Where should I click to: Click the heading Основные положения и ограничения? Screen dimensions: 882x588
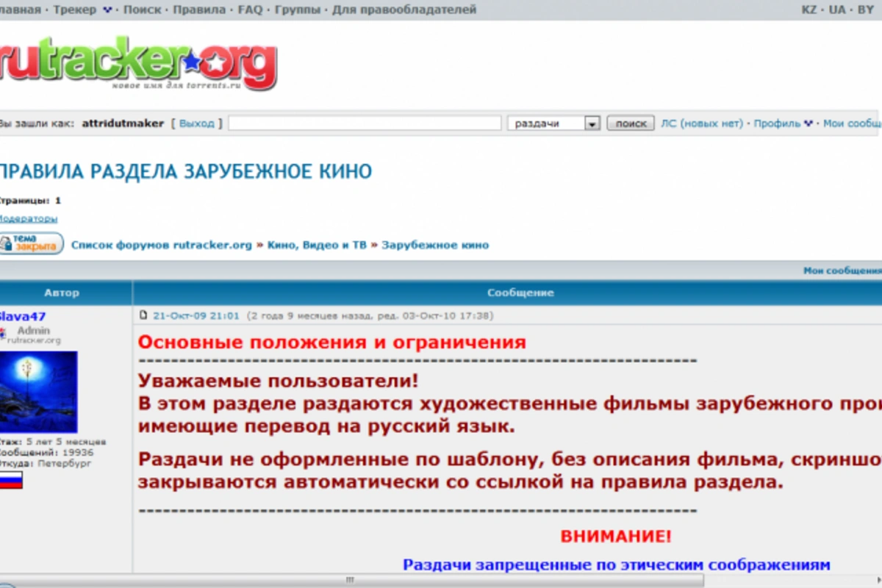click(x=332, y=343)
